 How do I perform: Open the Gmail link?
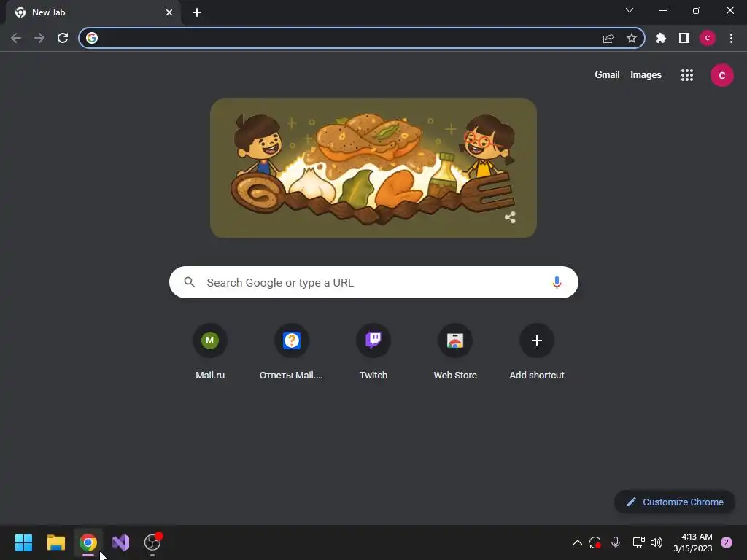tap(607, 75)
